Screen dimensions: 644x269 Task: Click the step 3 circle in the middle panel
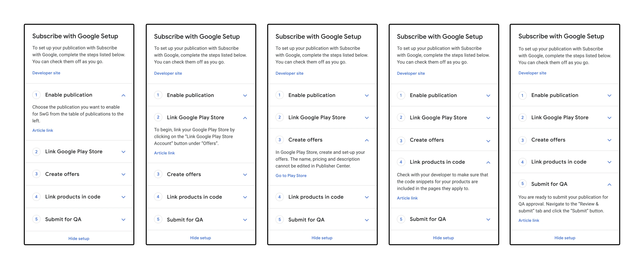[x=280, y=140]
